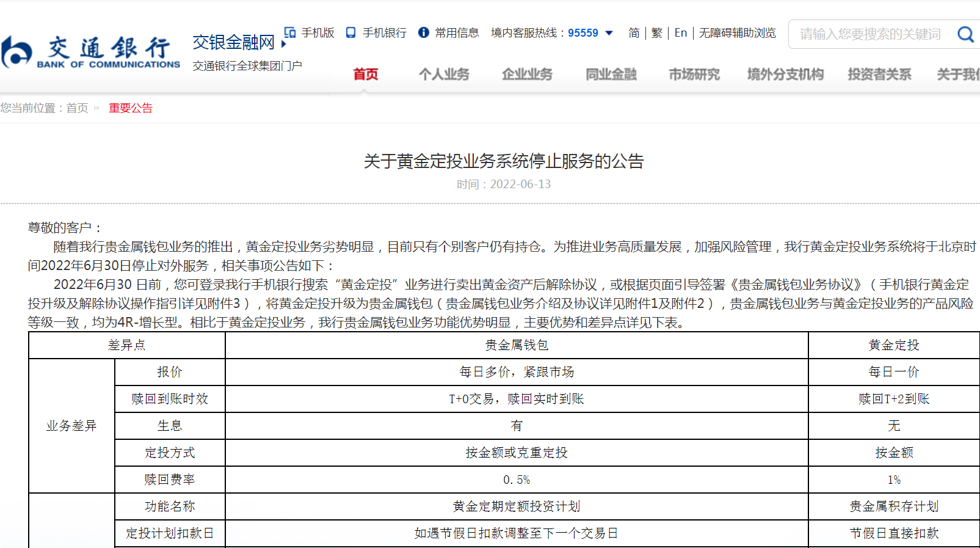Expand the 交银金融网 arrow
Viewport: 980px width, 548px height.
click(x=283, y=44)
